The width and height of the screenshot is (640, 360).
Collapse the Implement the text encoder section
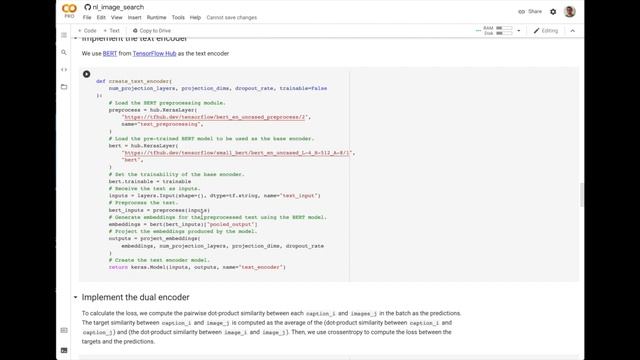(76, 38)
